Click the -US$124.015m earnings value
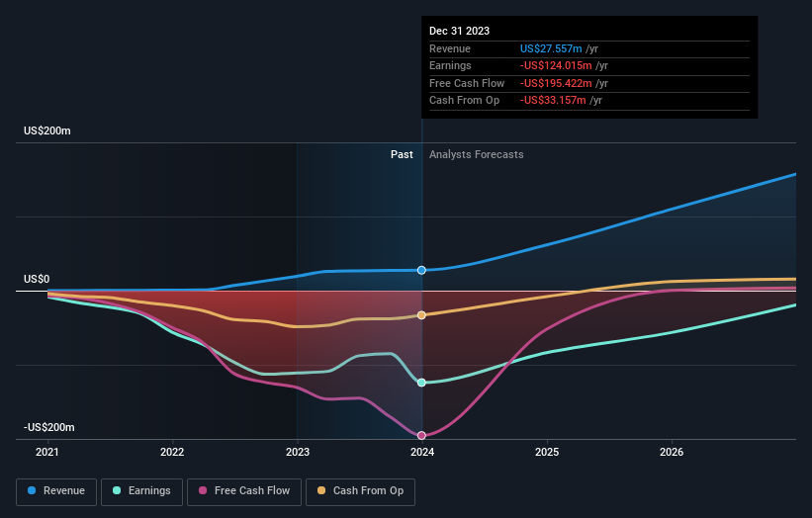This screenshot has width=812, height=518. (x=556, y=65)
